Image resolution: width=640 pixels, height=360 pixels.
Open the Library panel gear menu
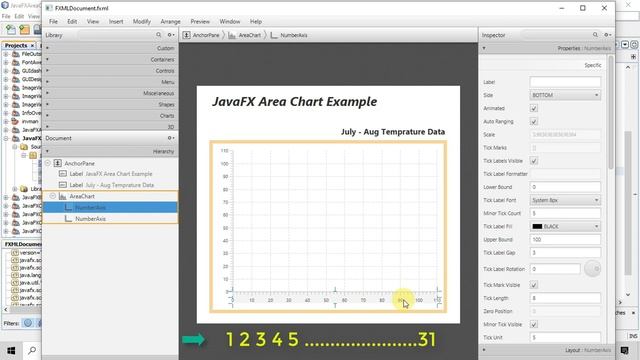point(171,35)
